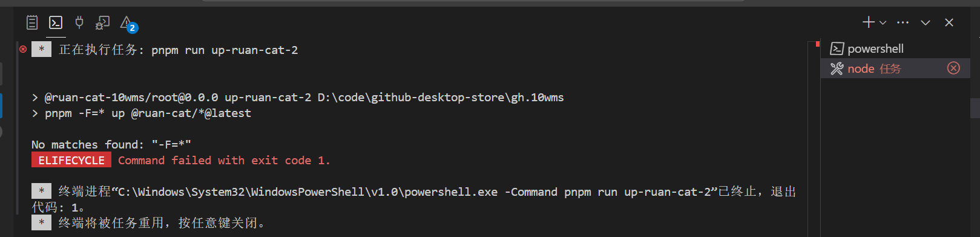The width and height of the screenshot is (980, 237).
Task: Dismiss the node task with the circled X
Action: [x=953, y=68]
